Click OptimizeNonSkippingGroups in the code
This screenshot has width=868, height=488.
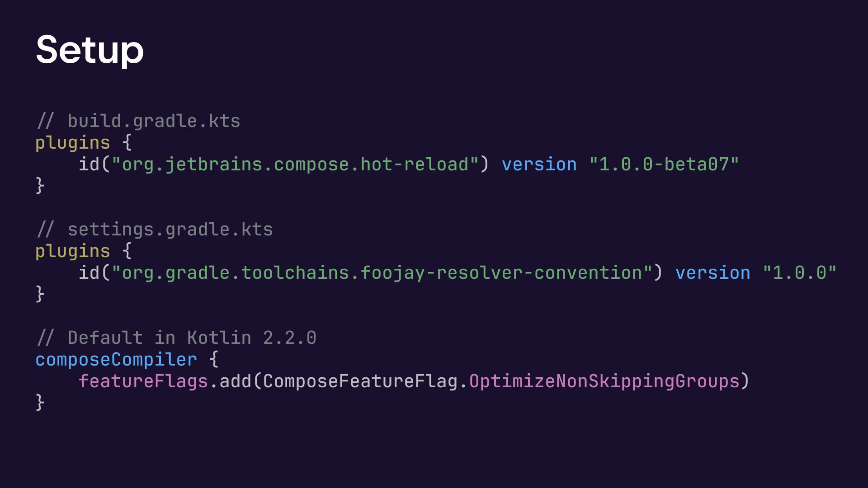[x=604, y=381]
